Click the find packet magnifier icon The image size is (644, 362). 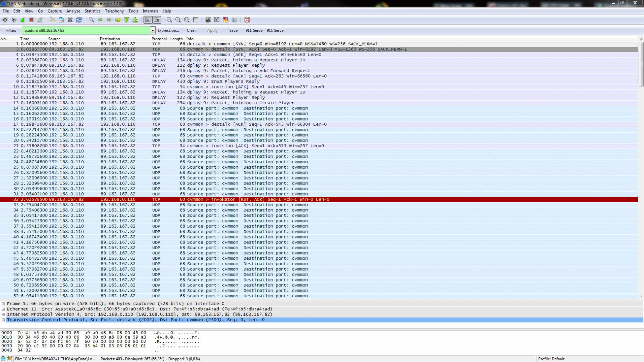[92, 20]
